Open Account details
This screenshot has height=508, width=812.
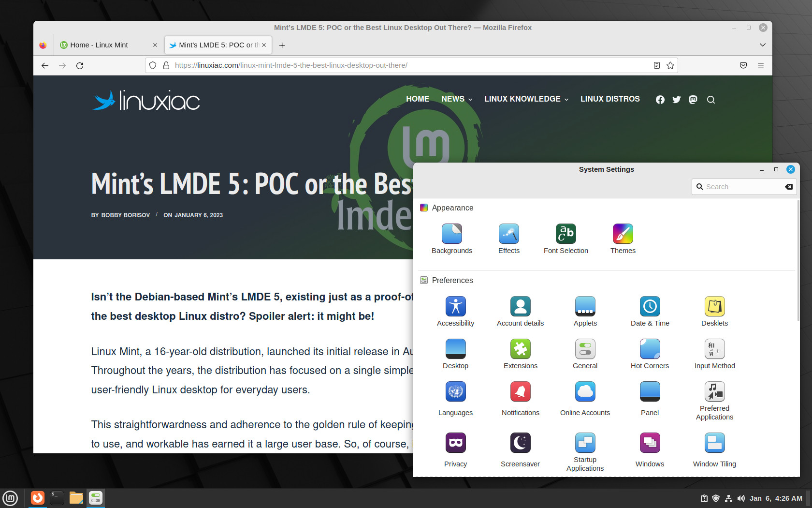521,312
